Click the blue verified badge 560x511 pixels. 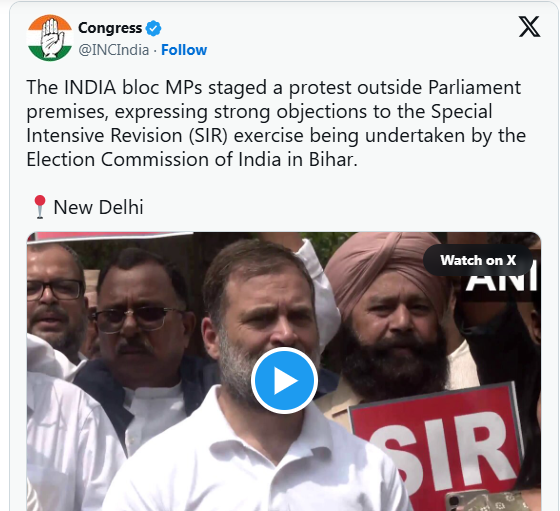154,28
